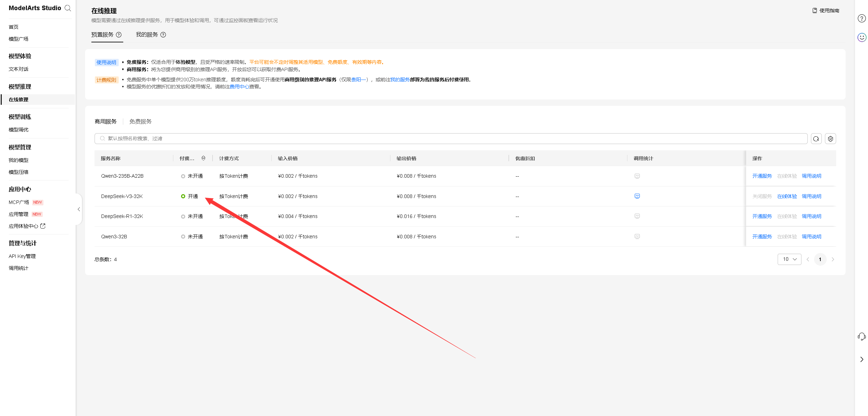The width and height of the screenshot is (868, 416).
Task: Sort by the 付费 status column arrows
Action: 203,158
